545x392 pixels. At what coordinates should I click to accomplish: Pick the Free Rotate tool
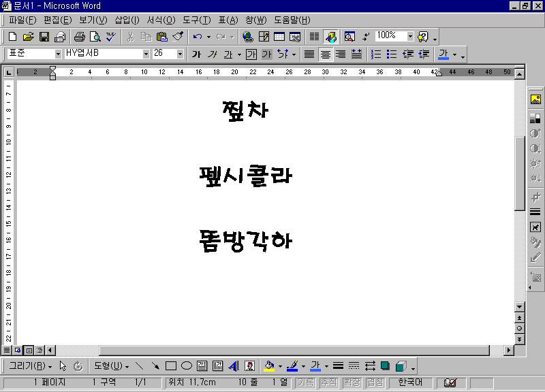(x=78, y=366)
